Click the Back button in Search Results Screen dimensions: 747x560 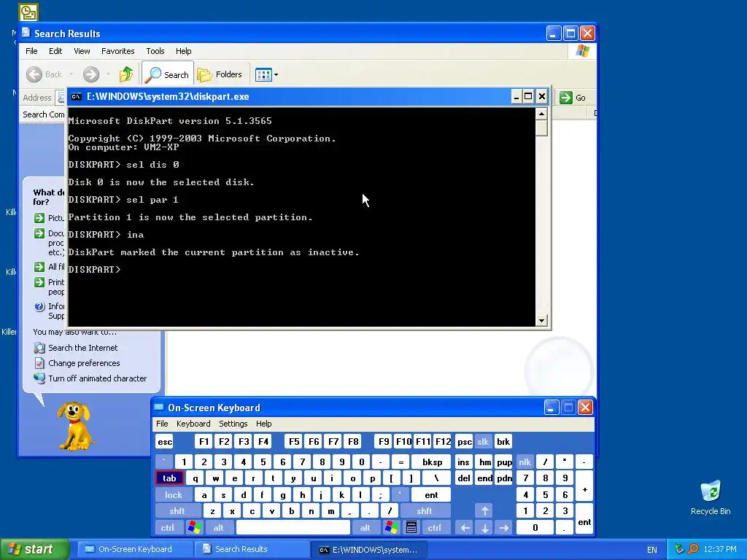pyautogui.click(x=44, y=74)
